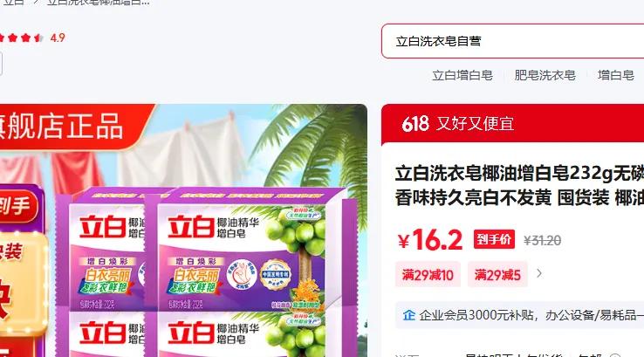Image resolution: width=644 pixels, height=357 pixels.
Task: Click the star rating icons beside 4.9
Action: point(21,38)
